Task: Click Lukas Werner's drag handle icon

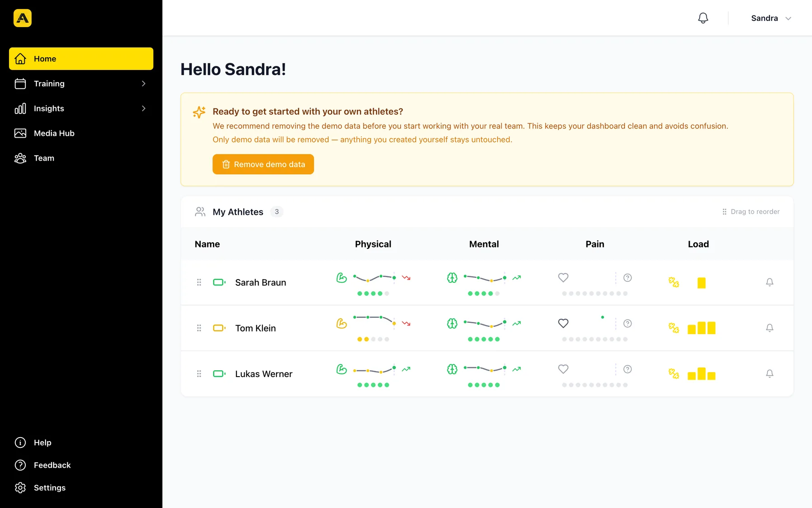Action: [199, 374]
